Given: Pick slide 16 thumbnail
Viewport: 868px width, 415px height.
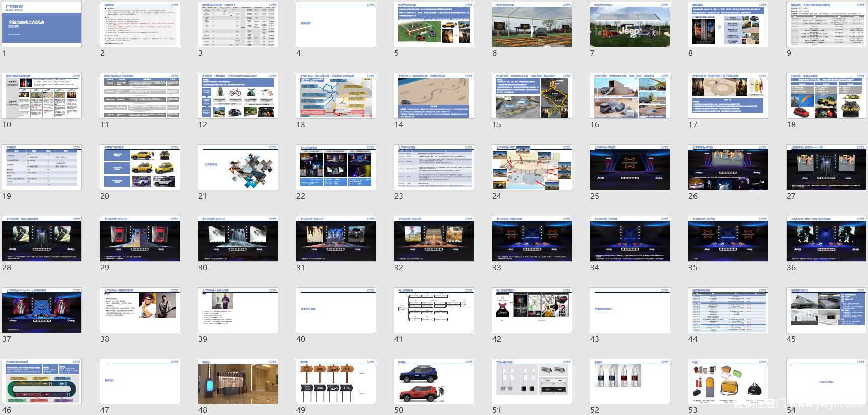Looking at the screenshot, I should 630,96.
